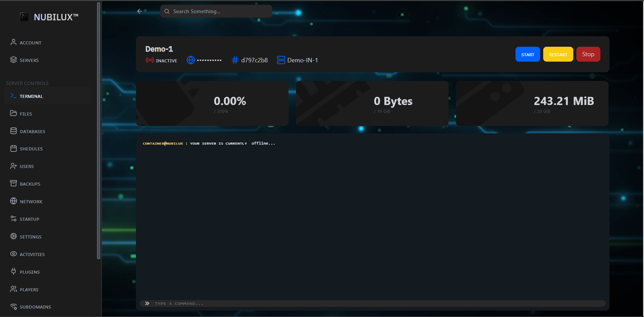
Task: Click the Type a command input
Action: pyautogui.click(x=372, y=303)
